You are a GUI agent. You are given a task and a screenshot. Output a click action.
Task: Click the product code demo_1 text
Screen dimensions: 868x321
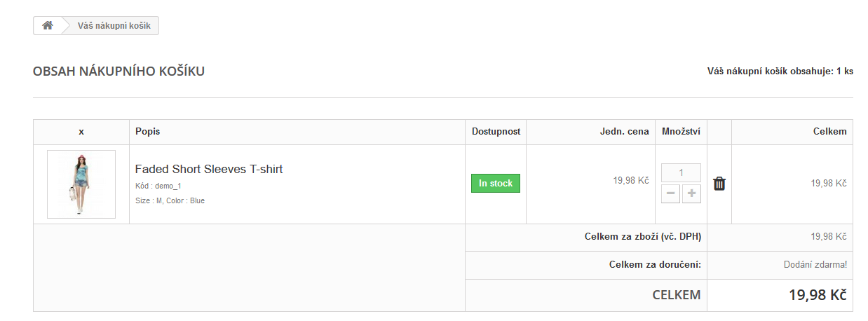click(x=158, y=186)
